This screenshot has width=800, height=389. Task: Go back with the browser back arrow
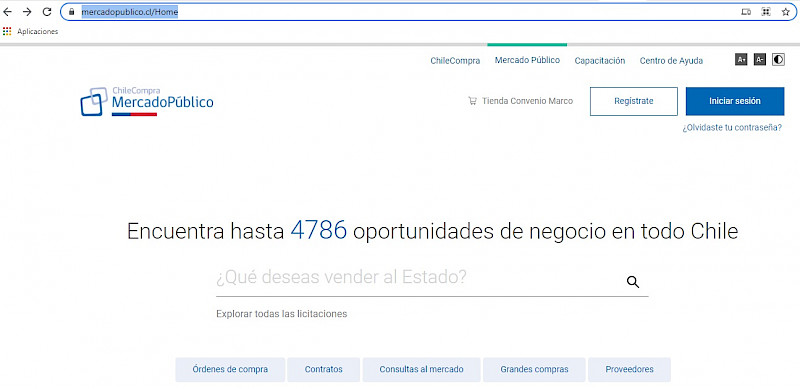click(7, 12)
